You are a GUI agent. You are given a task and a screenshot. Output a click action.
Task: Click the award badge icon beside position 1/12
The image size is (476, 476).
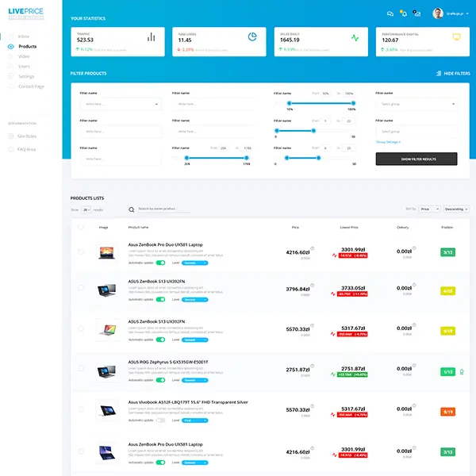pyautogui.click(x=463, y=371)
